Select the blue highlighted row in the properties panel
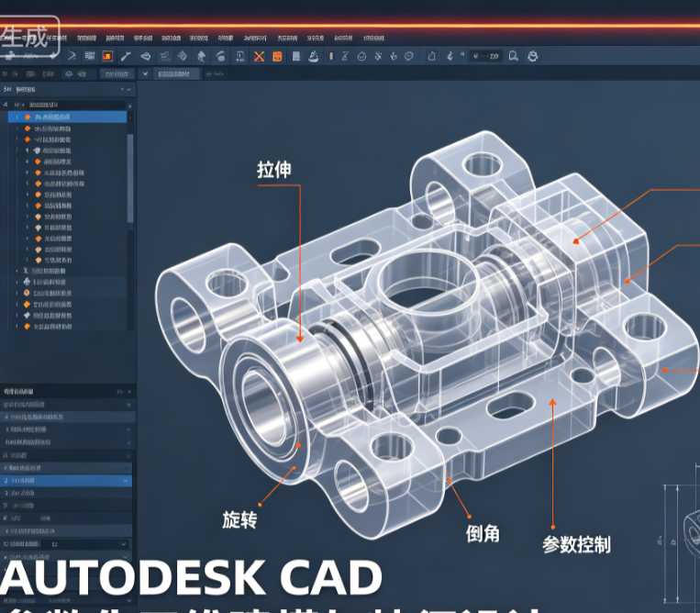 pos(66,481)
